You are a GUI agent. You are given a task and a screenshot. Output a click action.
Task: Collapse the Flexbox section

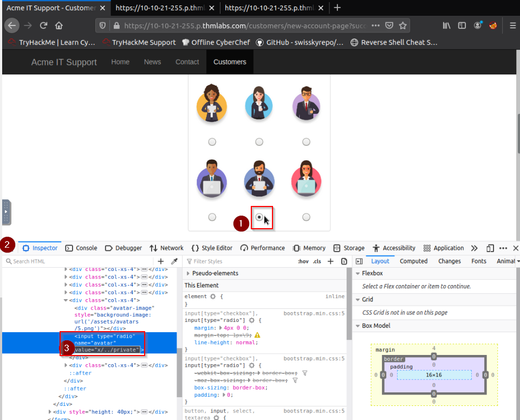[x=357, y=273]
